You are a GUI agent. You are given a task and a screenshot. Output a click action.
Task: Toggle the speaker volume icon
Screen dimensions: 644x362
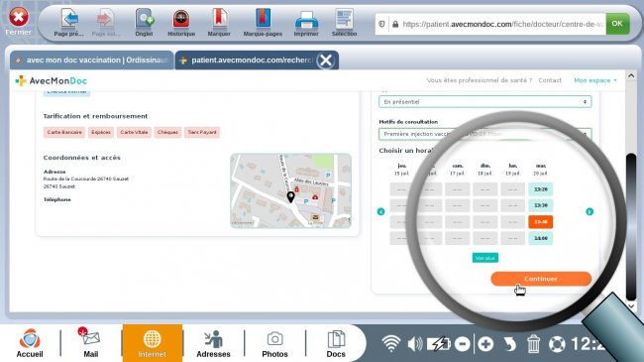click(415, 344)
